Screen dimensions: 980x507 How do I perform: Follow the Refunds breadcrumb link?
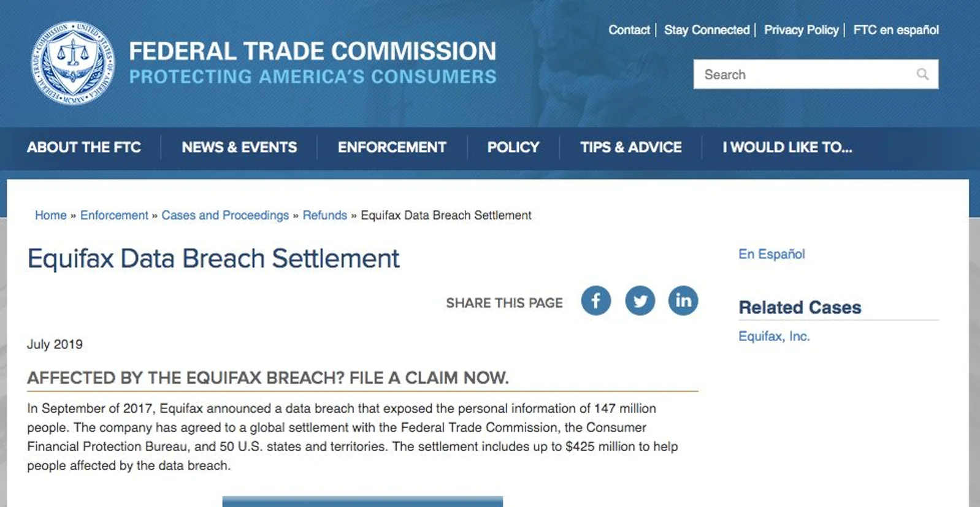325,215
